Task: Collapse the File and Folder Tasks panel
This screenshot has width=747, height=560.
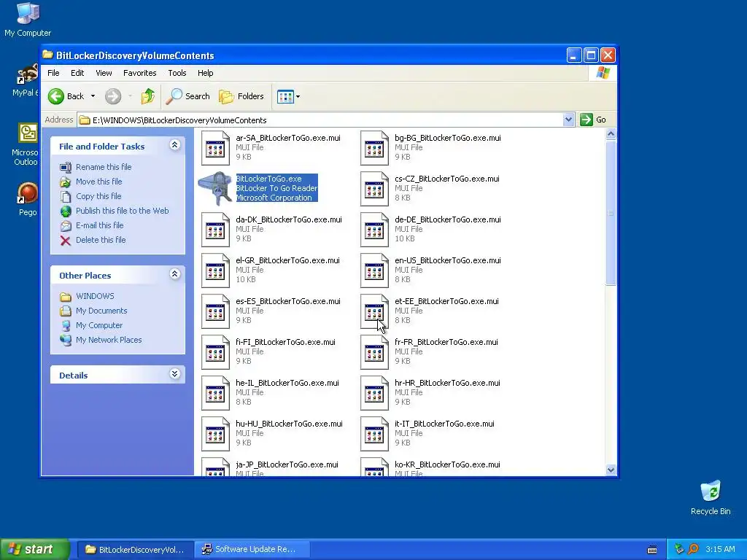Action: 175,145
